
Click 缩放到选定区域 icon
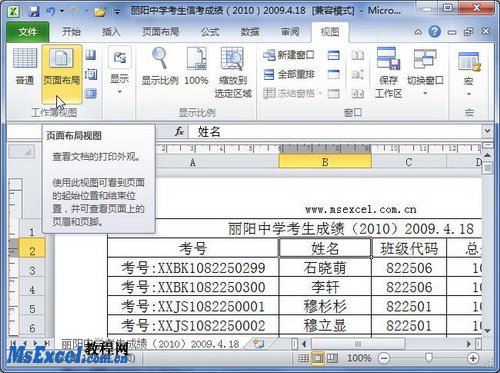click(x=233, y=73)
